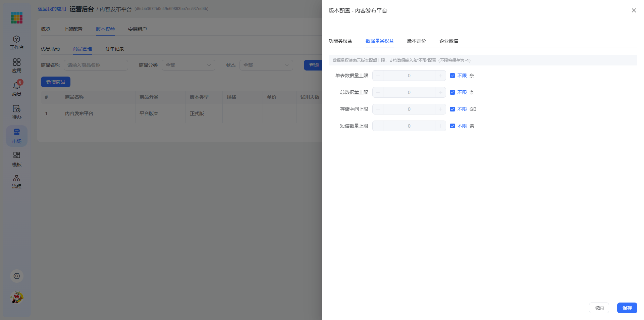Open the settings gear icon in sidebar

17,276
